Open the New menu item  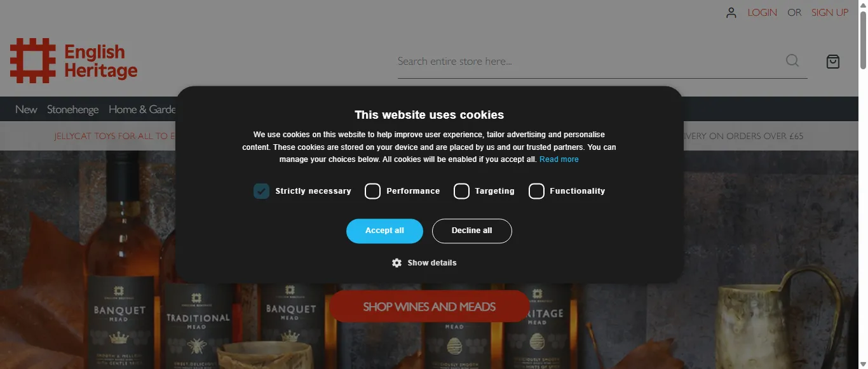point(26,109)
